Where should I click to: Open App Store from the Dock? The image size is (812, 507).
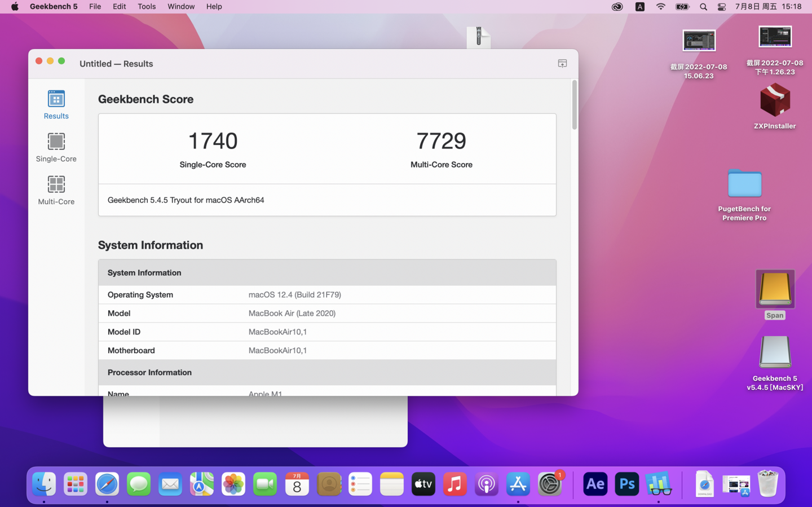[518, 484]
